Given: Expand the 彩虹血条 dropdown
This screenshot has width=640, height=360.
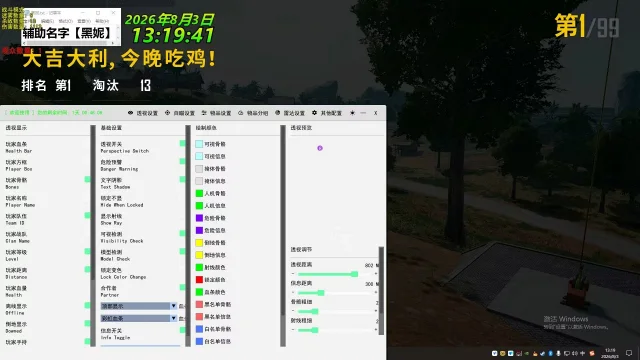Looking at the screenshot, I should click(139, 318).
